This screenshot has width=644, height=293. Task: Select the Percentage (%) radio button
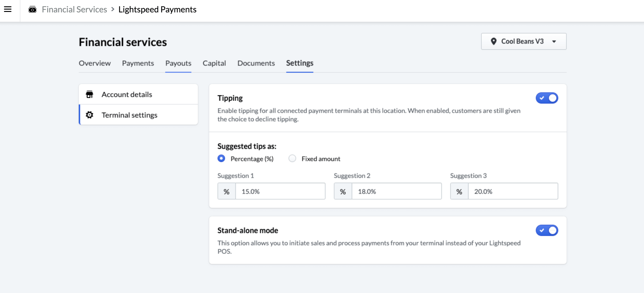(221, 158)
